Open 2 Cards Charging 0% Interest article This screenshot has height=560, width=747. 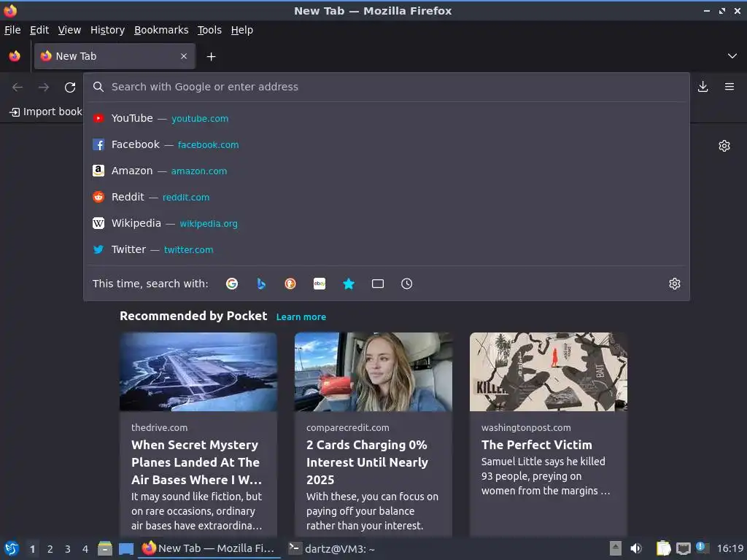(x=368, y=462)
